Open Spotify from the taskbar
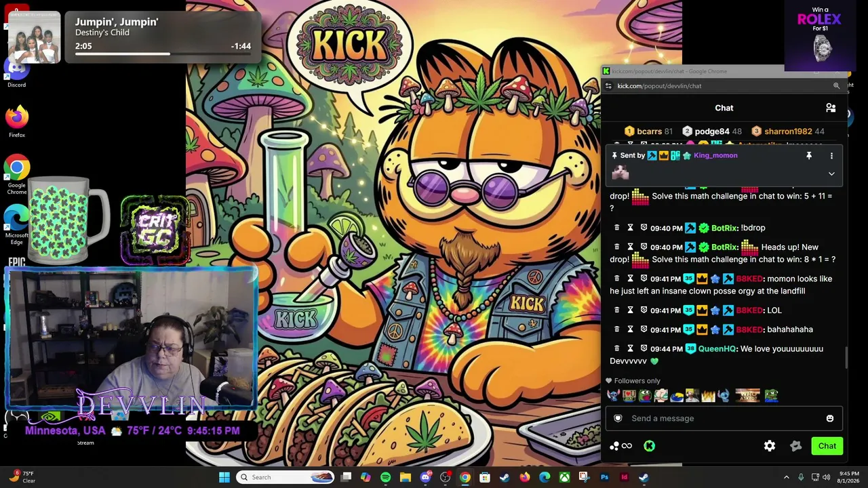Viewport: 868px width, 488px height. [385, 477]
